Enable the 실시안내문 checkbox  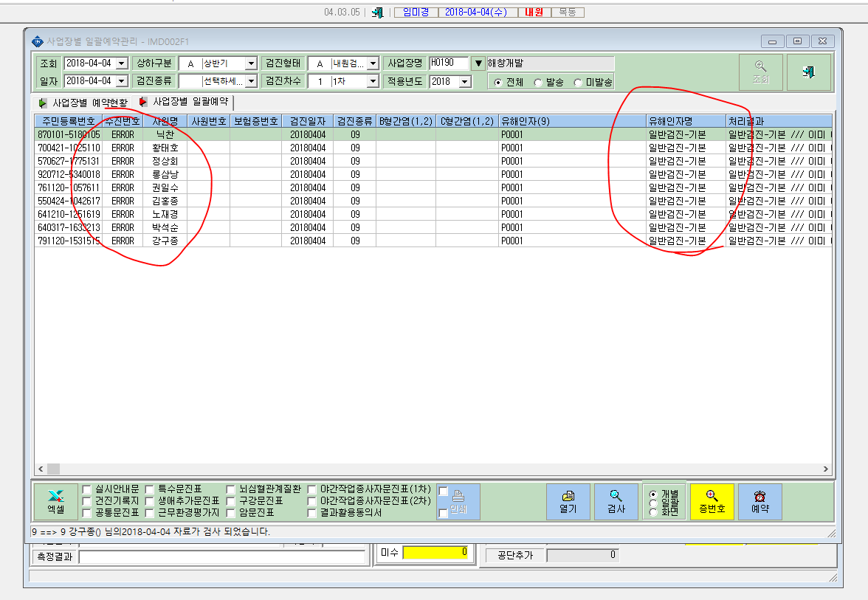click(x=86, y=489)
